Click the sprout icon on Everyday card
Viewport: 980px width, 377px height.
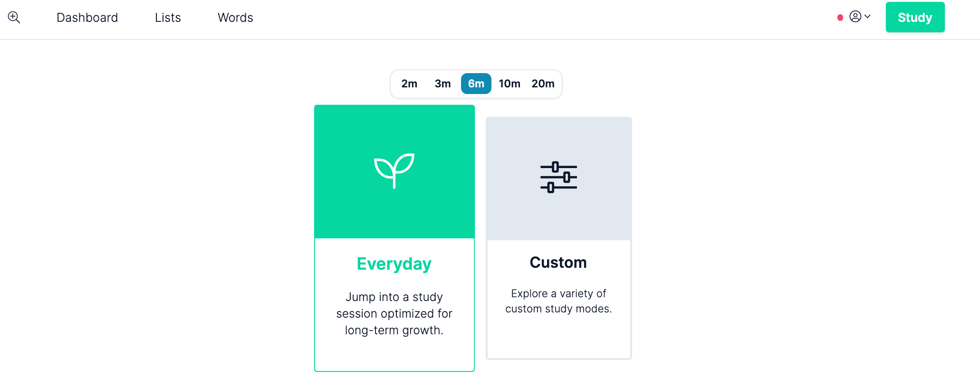(394, 171)
